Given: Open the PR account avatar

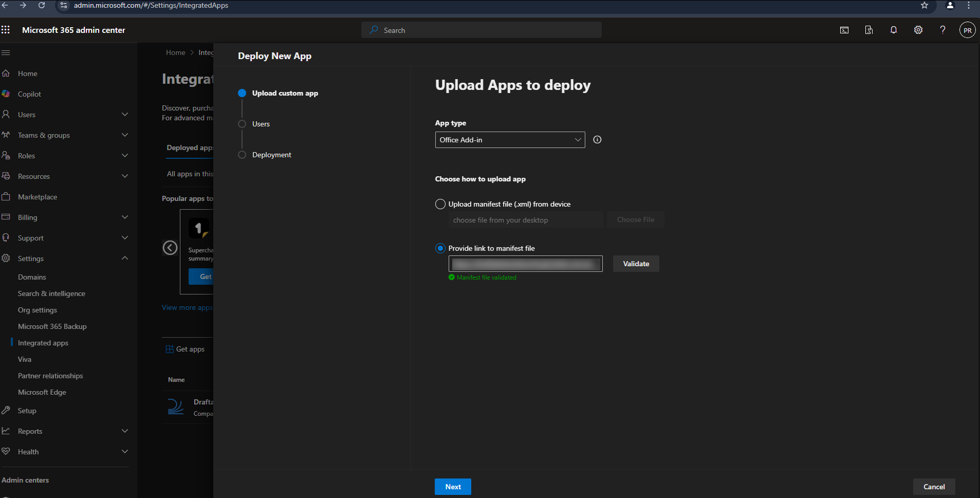Looking at the screenshot, I should pos(967,30).
